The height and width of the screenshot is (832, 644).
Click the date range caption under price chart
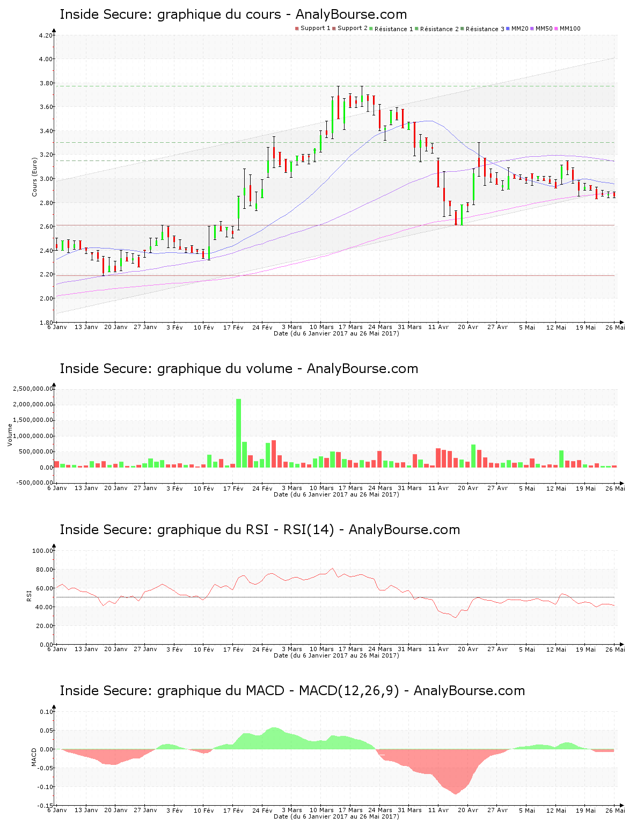[x=336, y=333]
